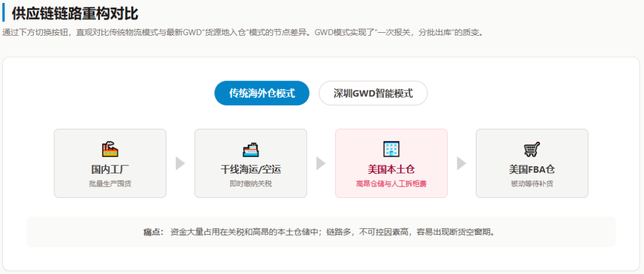Click the 被动等待补货 subtitle
644x274 pixels.
pyautogui.click(x=531, y=183)
